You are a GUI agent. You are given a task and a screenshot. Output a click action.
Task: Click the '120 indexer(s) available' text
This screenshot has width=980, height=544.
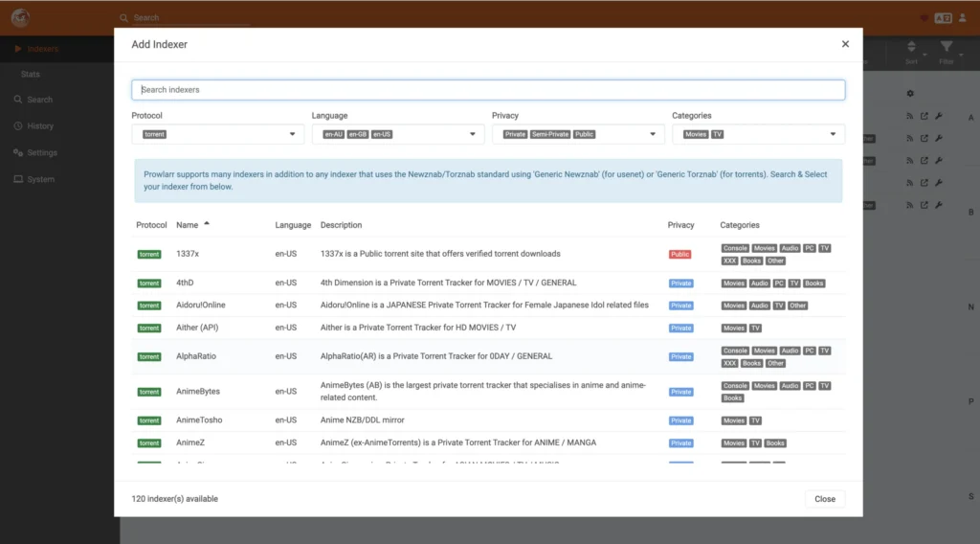(x=175, y=499)
